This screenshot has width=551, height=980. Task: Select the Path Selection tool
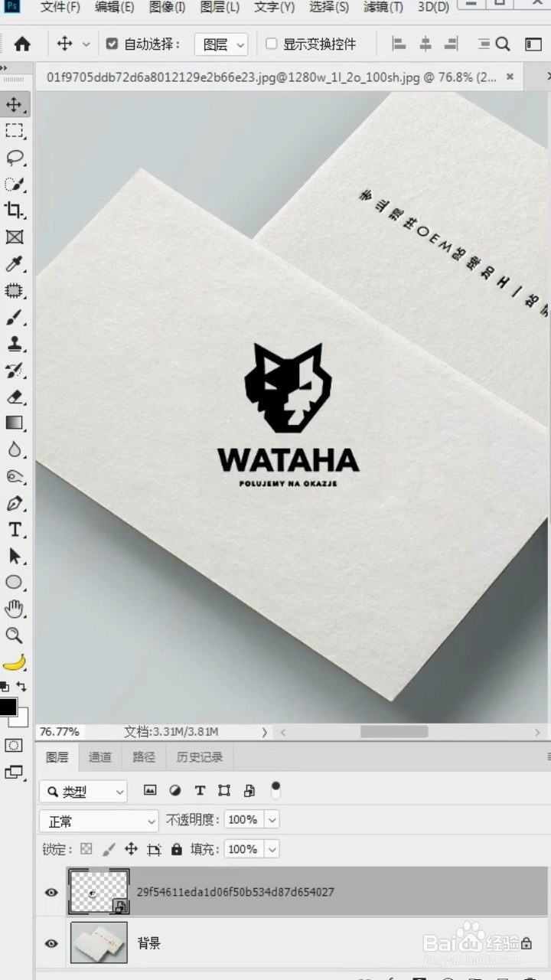(15, 556)
